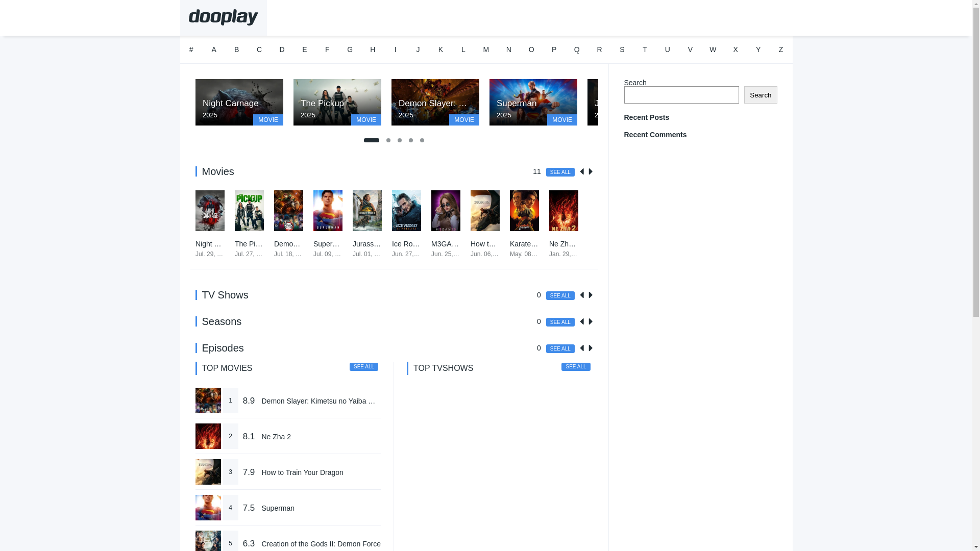Filter titles by # symbol
This screenshot has width=980, height=551.
tap(191, 50)
